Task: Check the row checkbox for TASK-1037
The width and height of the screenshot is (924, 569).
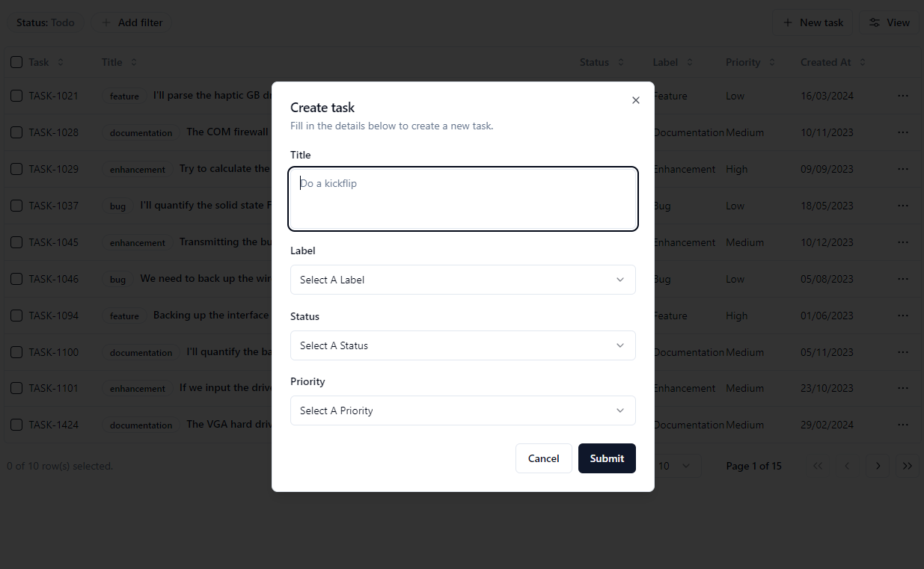Action: (x=16, y=206)
